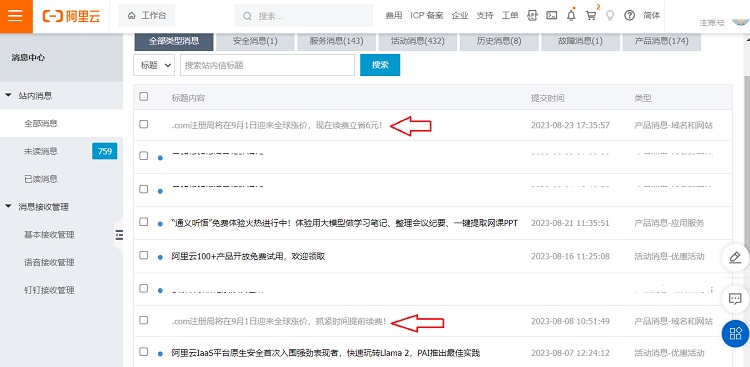Click the 类型 column header

click(x=642, y=98)
